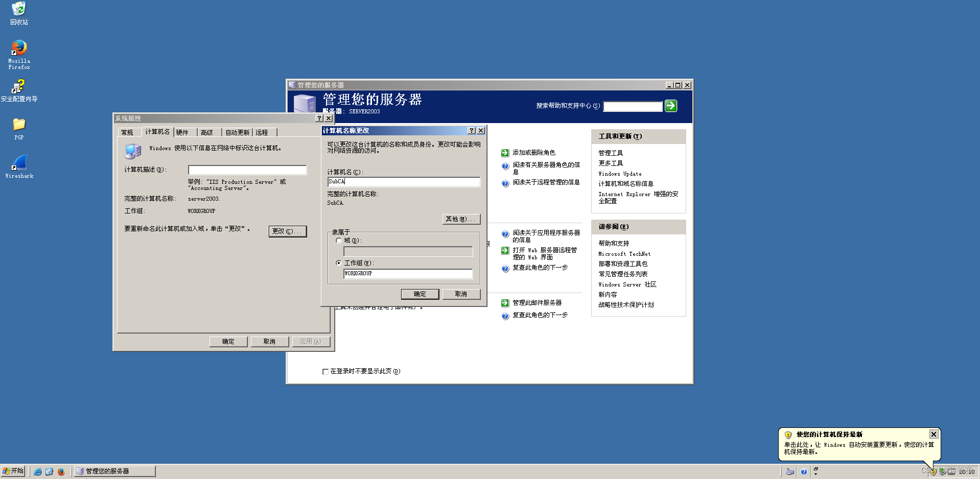Click the Windows Update shield tray icon
980x479 pixels.
(x=932, y=471)
